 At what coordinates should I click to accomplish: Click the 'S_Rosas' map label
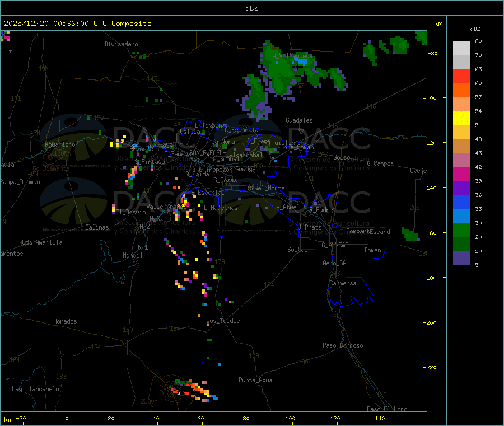[225, 181]
